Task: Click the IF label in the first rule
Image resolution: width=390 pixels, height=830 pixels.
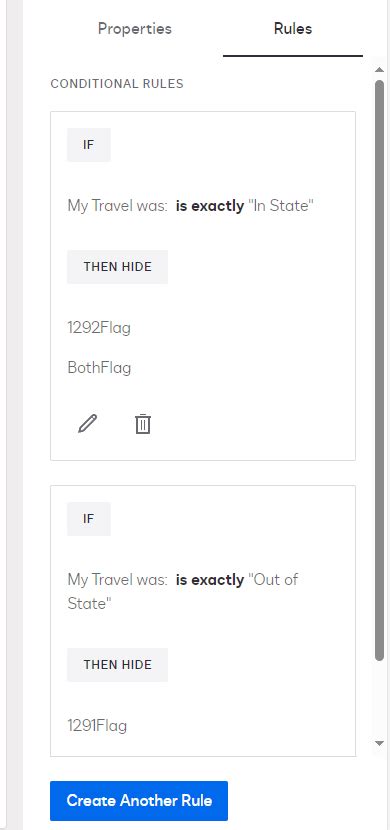Action: (x=89, y=145)
